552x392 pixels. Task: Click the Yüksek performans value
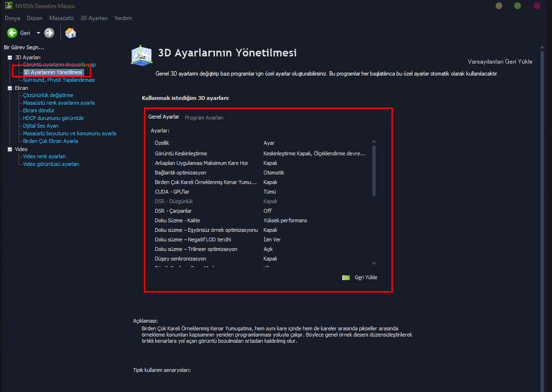(x=285, y=220)
